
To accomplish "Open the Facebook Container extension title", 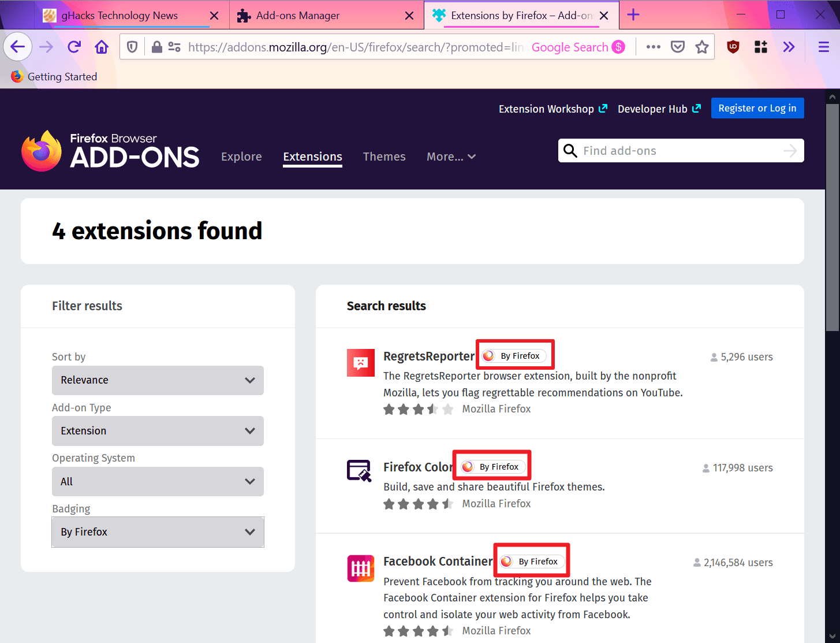I will 438,562.
